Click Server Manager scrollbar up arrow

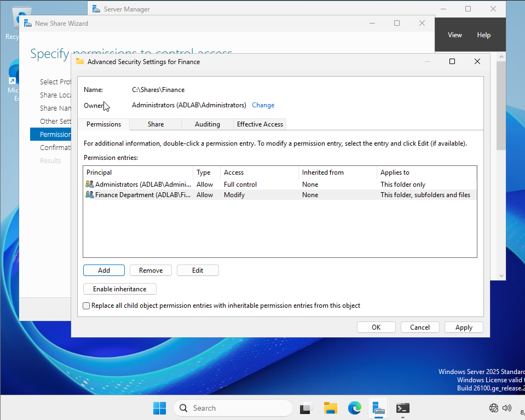[x=501, y=56]
